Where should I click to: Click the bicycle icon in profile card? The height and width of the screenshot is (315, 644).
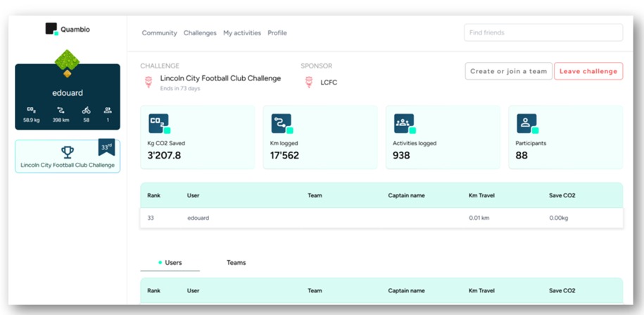tap(86, 110)
